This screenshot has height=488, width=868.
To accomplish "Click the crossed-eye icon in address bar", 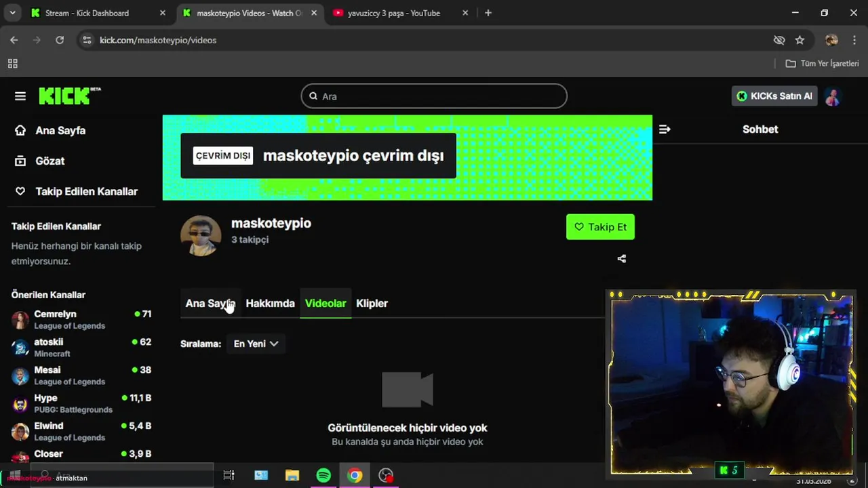I will tap(779, 40).
